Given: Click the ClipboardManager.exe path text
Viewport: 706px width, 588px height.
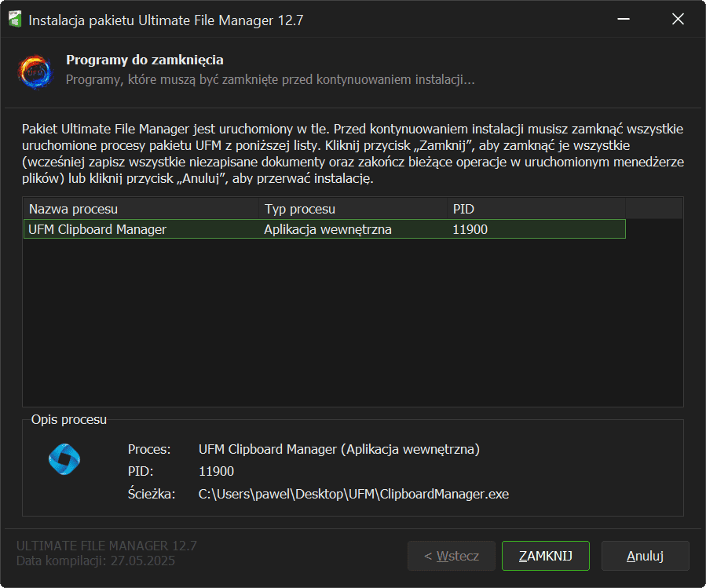Looking at the screenshot, I should (354, 494).
